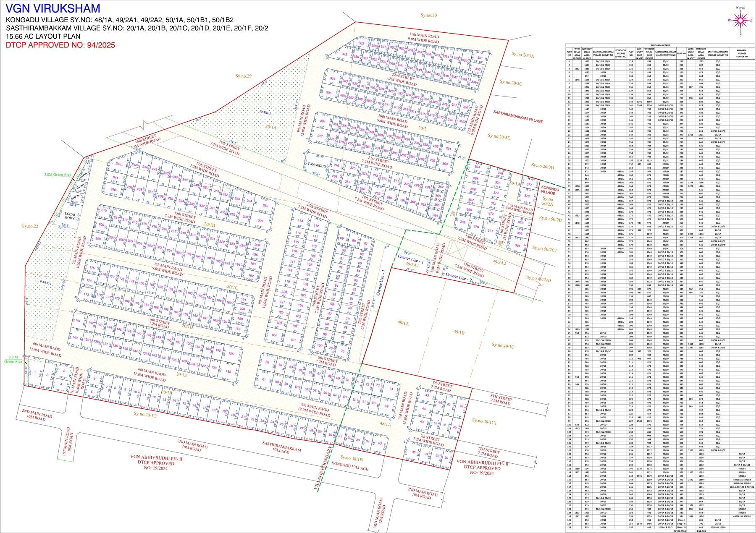Screen dimensions: 756x533
Task: Click plot 381 on the layout map
Action: (x=517, y=246)
